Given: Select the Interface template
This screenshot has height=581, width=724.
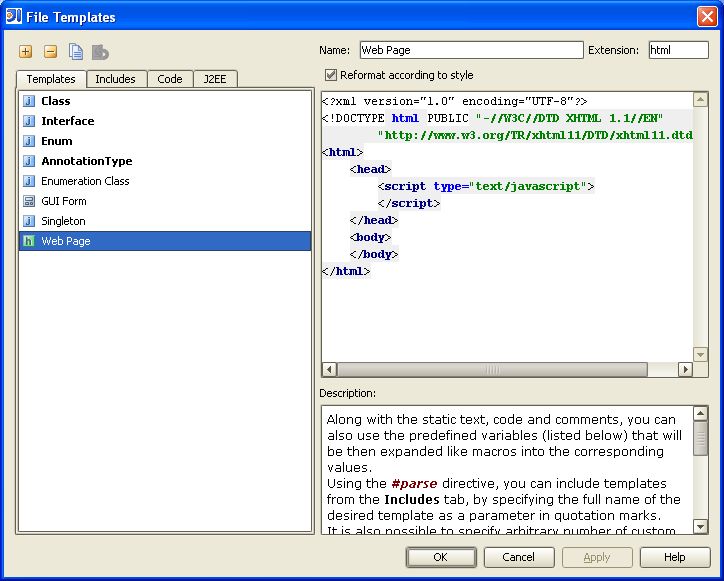Looking at the screenshot, I should click(x=165, y=121).
